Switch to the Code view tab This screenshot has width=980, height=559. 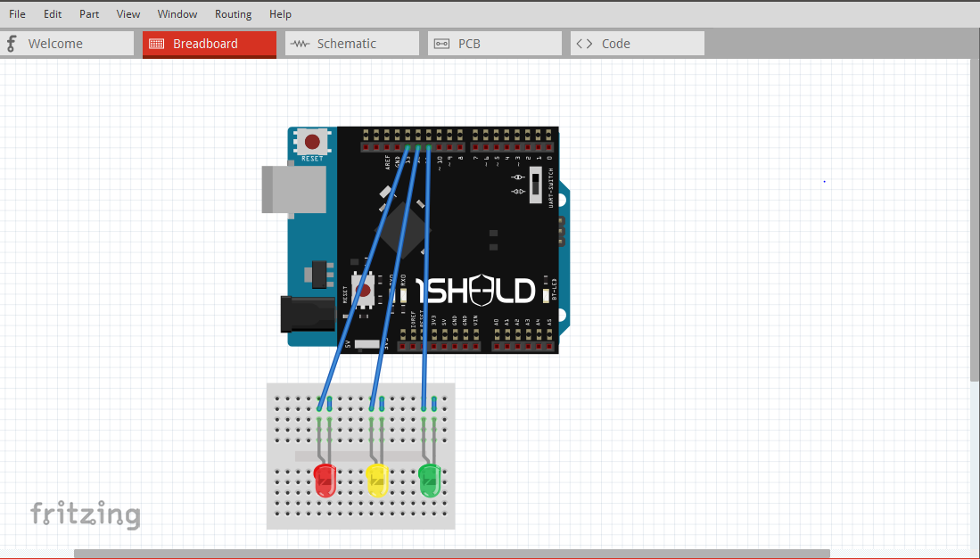[637, 43]
